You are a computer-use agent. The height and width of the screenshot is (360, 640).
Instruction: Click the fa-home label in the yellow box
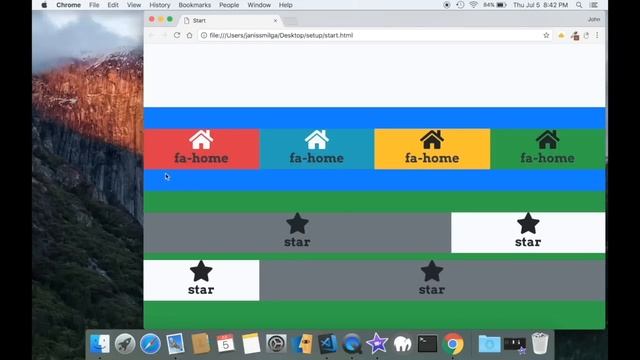432,158
